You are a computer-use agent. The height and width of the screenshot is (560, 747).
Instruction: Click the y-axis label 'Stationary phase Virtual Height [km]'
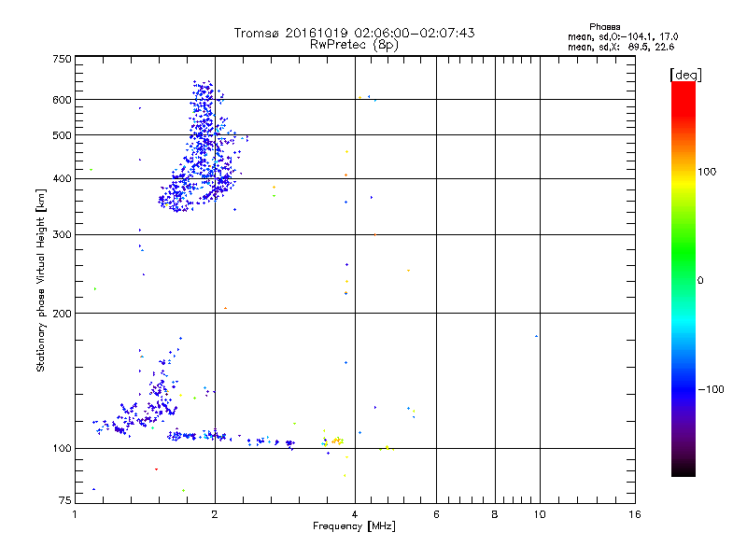click(x=41, y=280)
